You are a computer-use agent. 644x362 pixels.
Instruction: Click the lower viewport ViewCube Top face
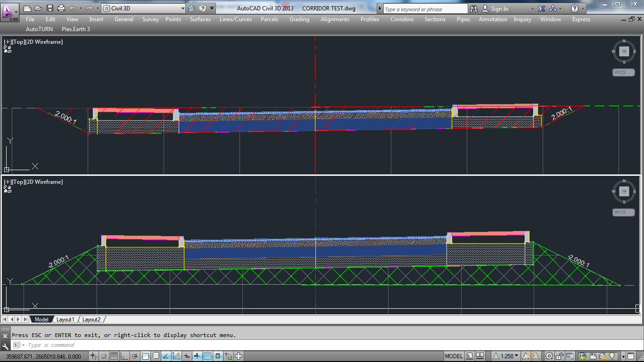click(624, 191)
